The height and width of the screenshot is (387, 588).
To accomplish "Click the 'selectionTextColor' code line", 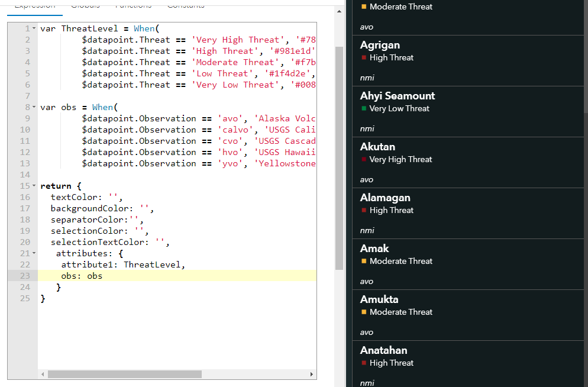I will (110, 242).
